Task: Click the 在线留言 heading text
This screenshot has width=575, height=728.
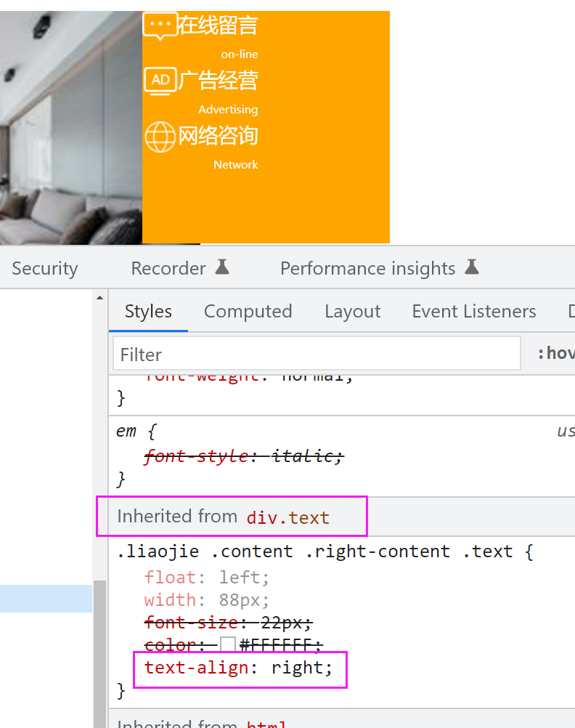Action: click(218, 25)
